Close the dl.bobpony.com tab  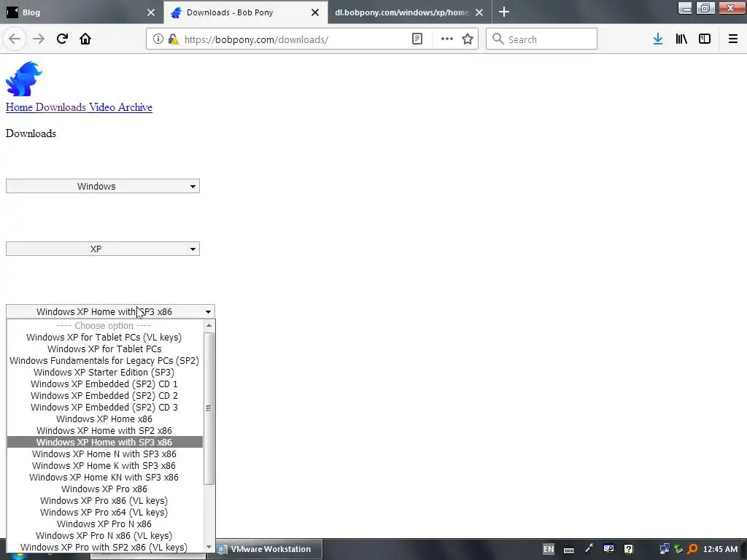coord(479,12)
